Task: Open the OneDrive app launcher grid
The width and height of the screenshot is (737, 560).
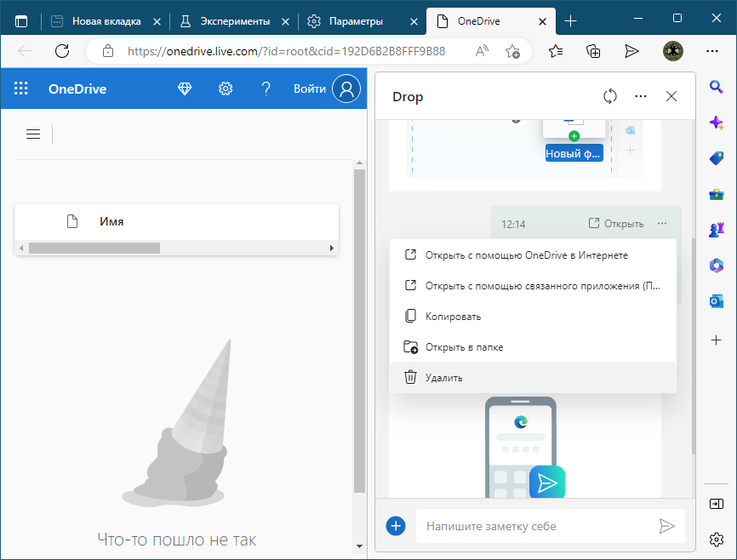Action: [20, 89]
